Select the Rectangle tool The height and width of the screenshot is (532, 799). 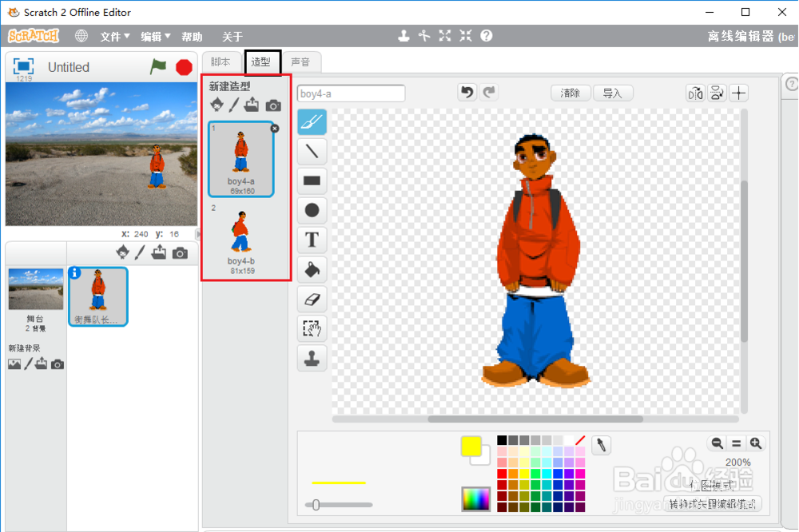coord(312,181)
